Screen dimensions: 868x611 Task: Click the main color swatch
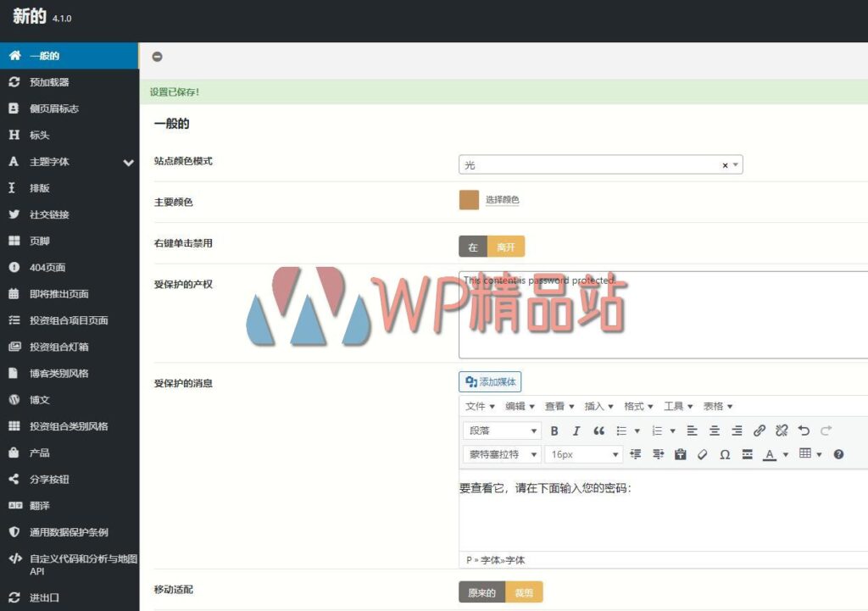pos(469,200)
